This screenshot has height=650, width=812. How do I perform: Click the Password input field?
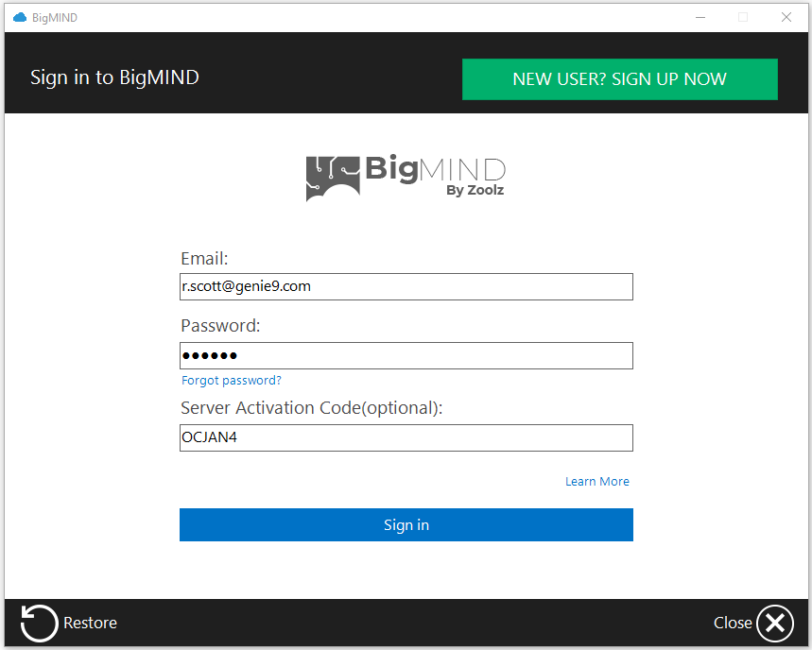click(406, 355)
